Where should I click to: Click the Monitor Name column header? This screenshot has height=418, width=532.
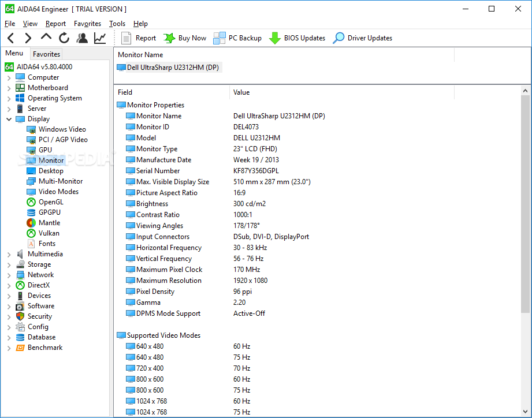pyautogui.click(x=284, y=55)
